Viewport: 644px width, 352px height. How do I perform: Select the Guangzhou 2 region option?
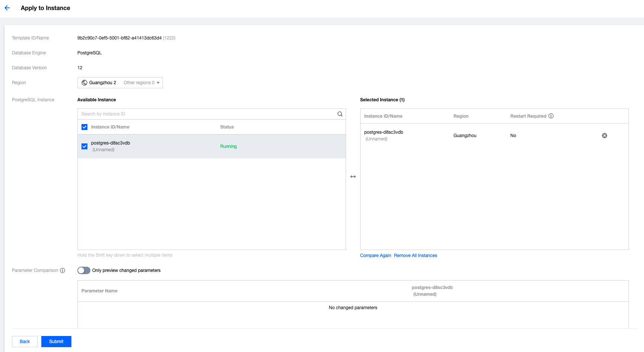coord(102,83)
